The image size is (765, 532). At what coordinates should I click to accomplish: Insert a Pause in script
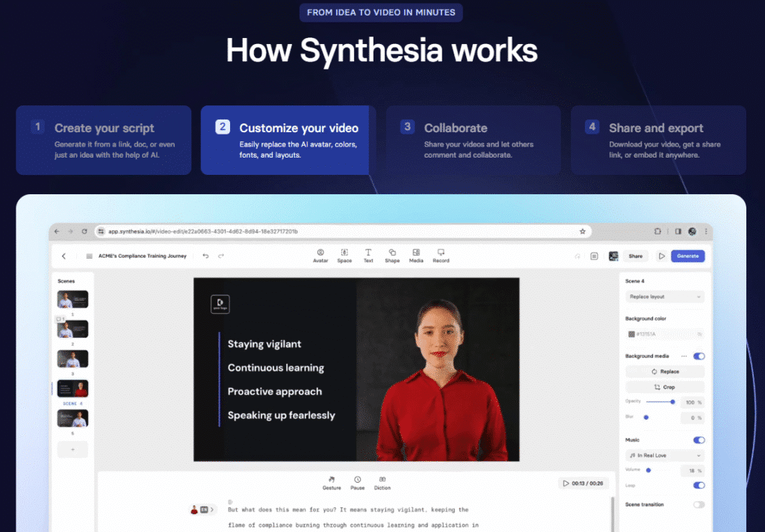pos(358,483)
